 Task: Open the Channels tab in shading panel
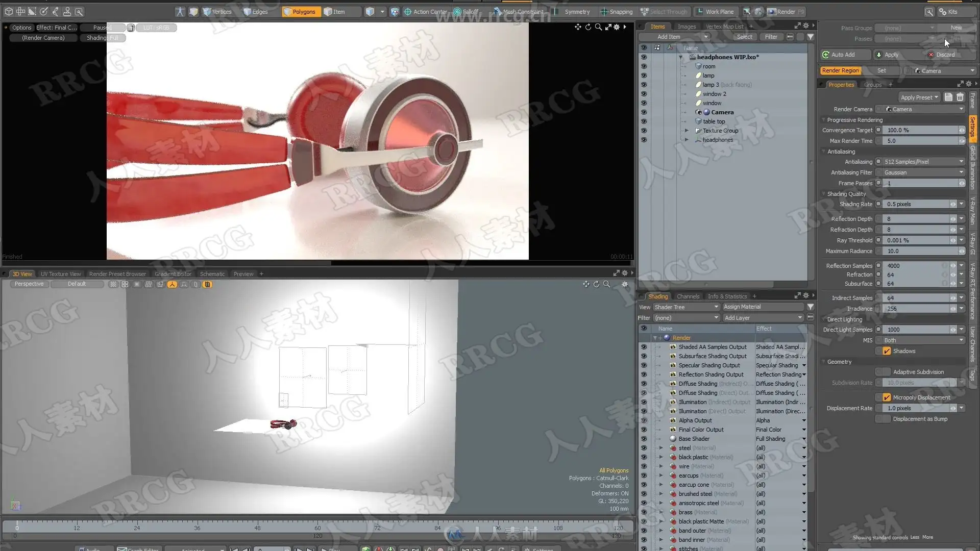688,296
